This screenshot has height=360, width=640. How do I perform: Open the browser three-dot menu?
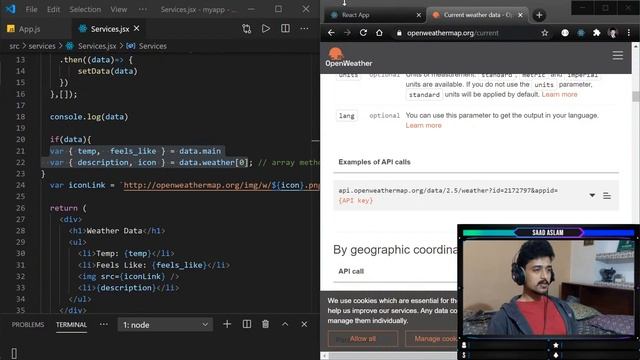[x=629, y=33]
